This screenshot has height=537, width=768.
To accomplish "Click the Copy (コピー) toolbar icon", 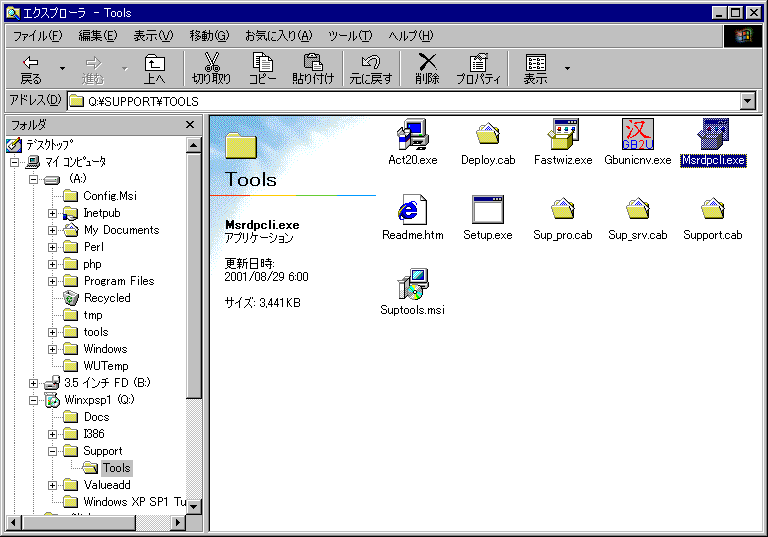I will (263, 62).
